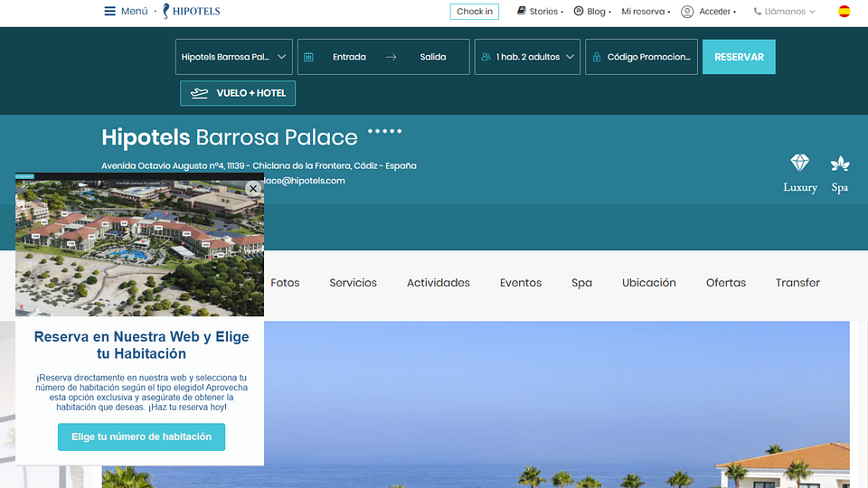Click the Luxury diamond icon

coord(799,163)
